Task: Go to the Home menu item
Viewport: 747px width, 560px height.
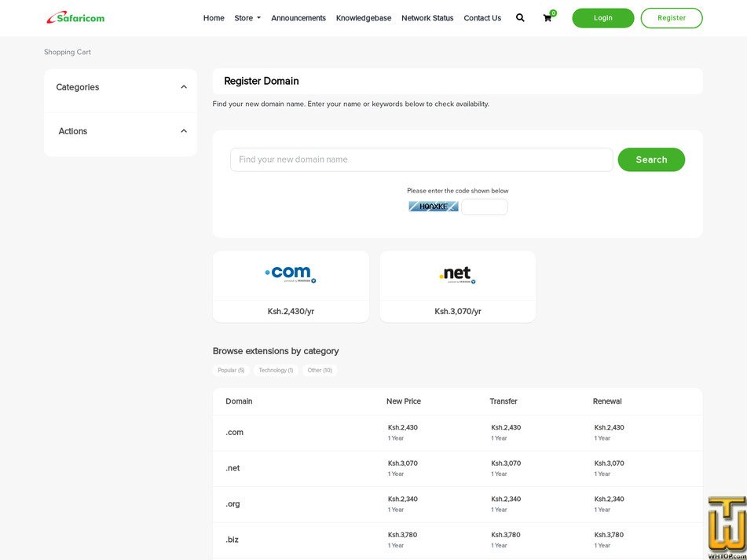Action: pyautogui.click(x=214, y=18)
